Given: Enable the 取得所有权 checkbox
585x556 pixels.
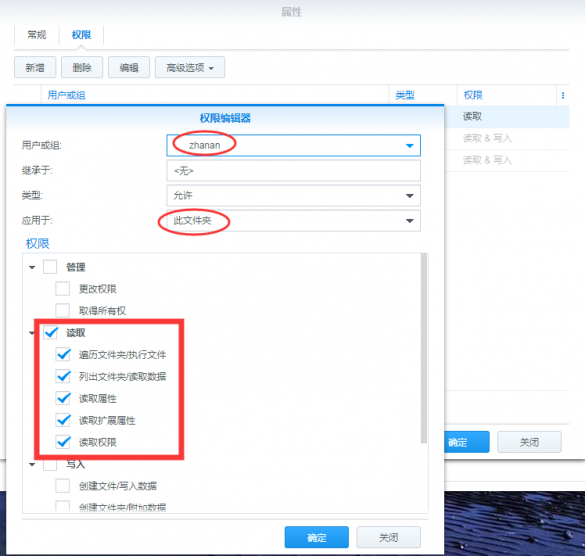Looking at the screenshot, I should pos(62,310).
